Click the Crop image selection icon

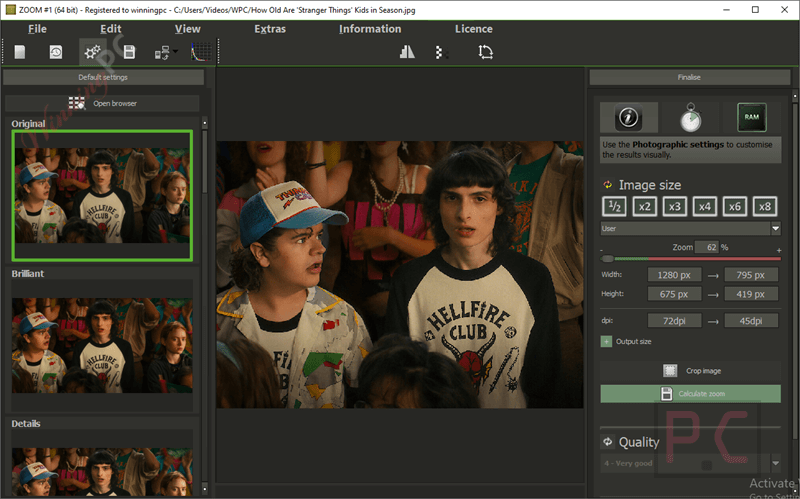pos(670,371)
